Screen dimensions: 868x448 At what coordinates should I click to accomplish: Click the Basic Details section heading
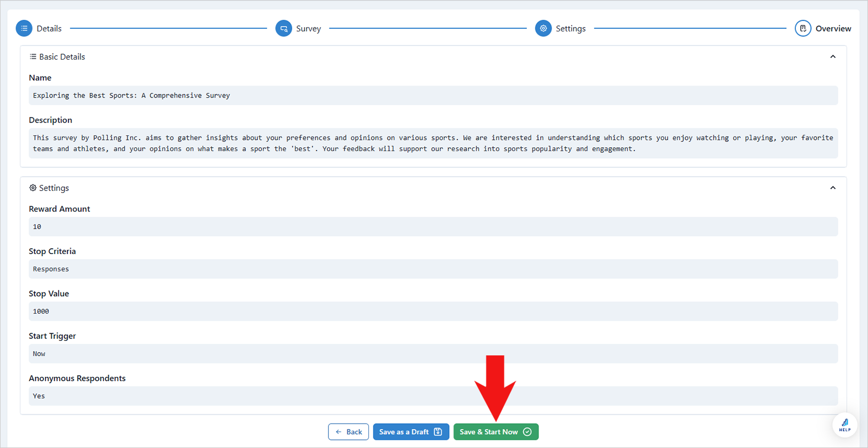(x=62, y=57)
